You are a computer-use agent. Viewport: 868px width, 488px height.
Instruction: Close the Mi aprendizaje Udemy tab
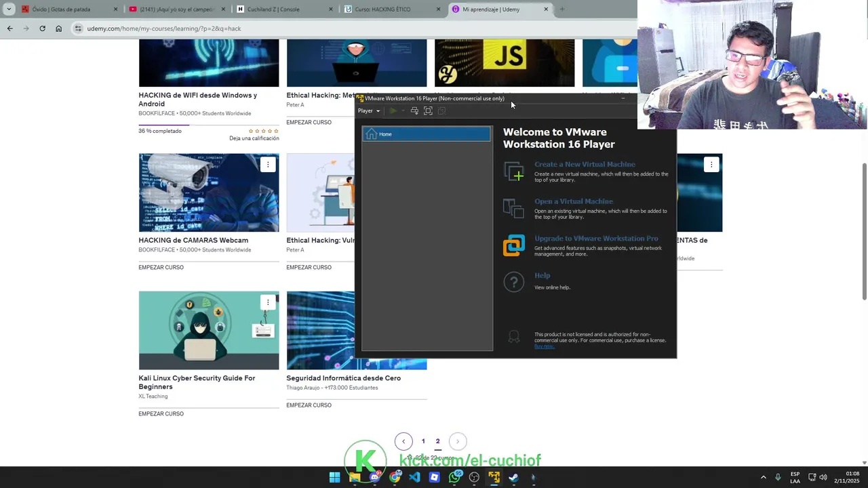pyautogui.click(x=547, y=9)
